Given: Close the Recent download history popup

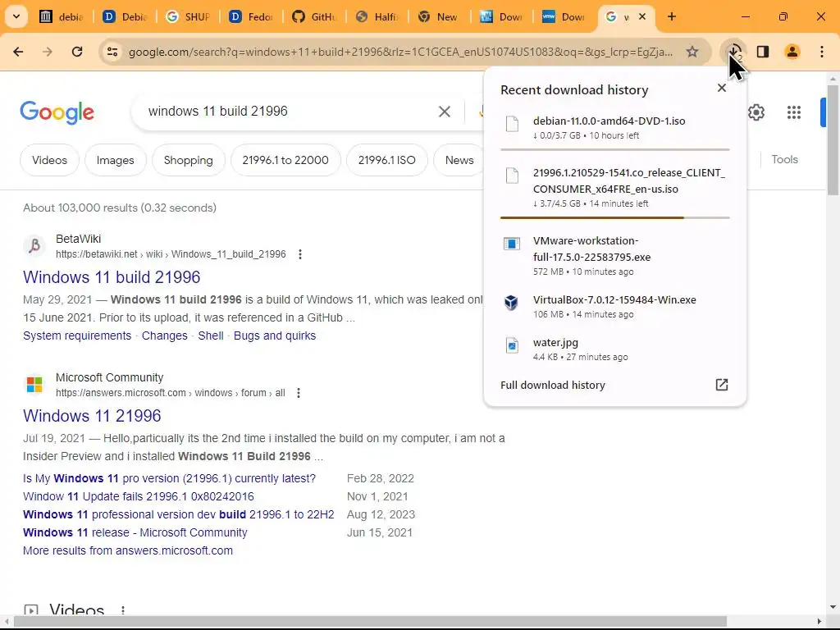Looking at the screenshot, I should point(722,88).
